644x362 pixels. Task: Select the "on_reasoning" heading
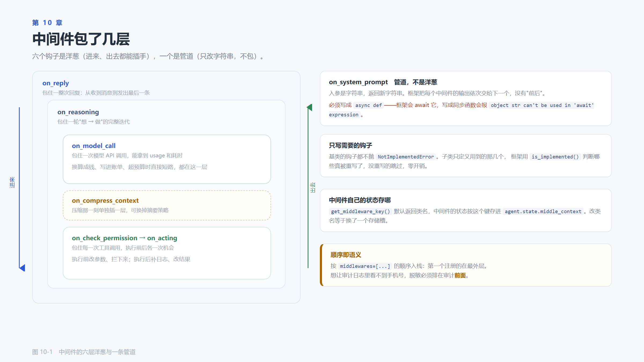click(78, 112)
